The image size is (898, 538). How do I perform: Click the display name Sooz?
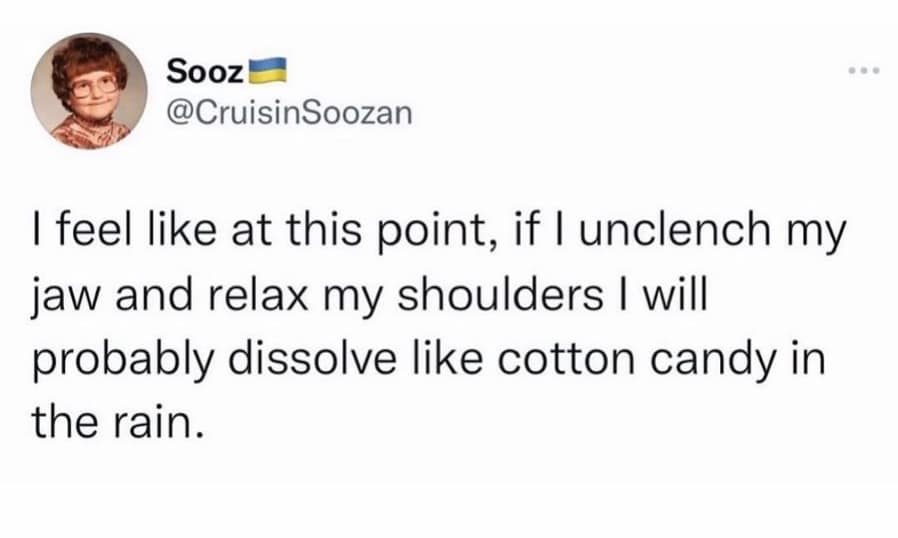(x=205, y=71)
